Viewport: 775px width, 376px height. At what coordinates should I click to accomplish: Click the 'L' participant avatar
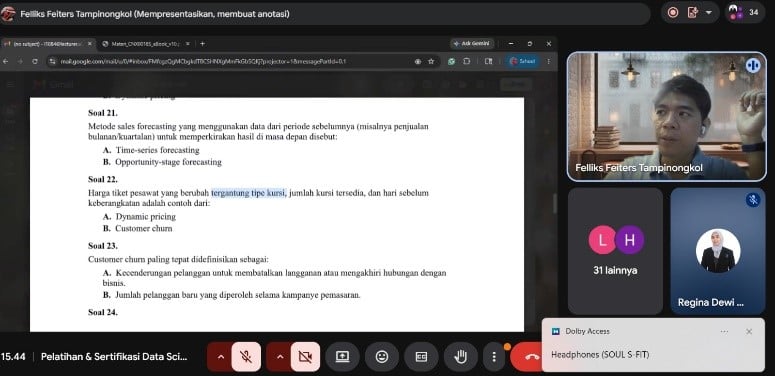(x=602, y=240)
